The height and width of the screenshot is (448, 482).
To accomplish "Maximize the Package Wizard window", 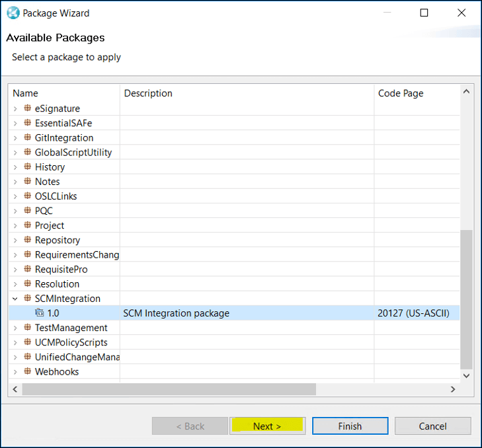I will pyautogui.click(x=424, y=13).
